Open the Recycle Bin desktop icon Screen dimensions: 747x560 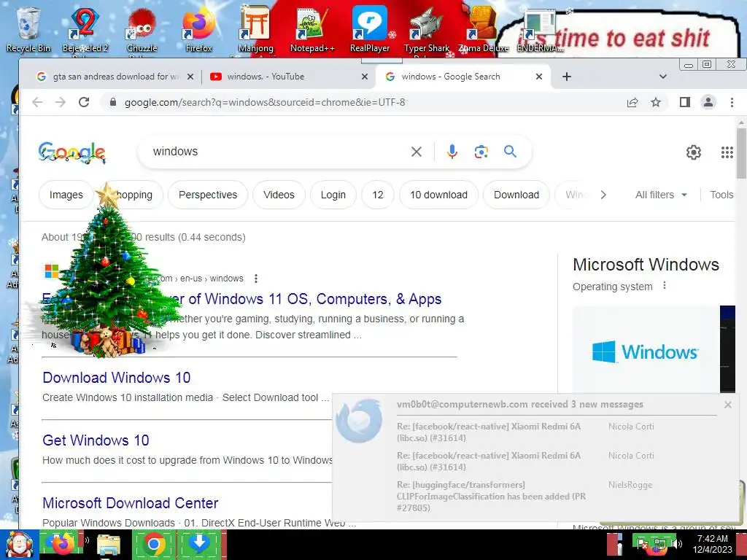click(28, 29)
